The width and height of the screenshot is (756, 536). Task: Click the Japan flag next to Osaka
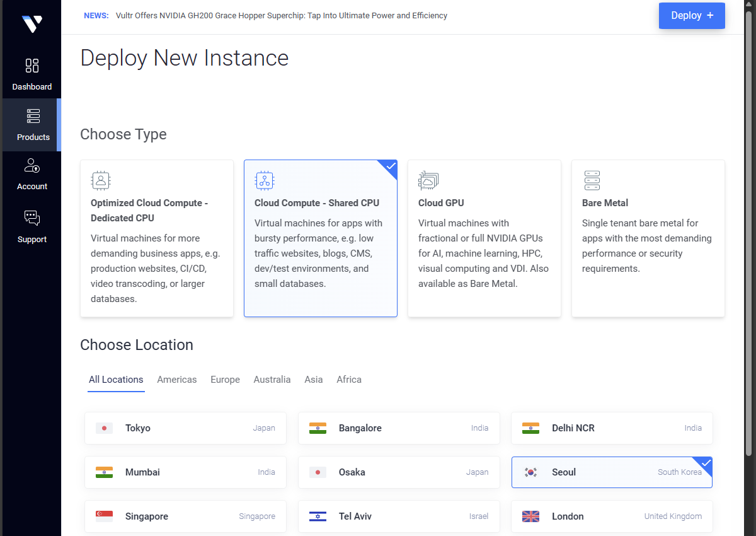(x=318, y=472)
